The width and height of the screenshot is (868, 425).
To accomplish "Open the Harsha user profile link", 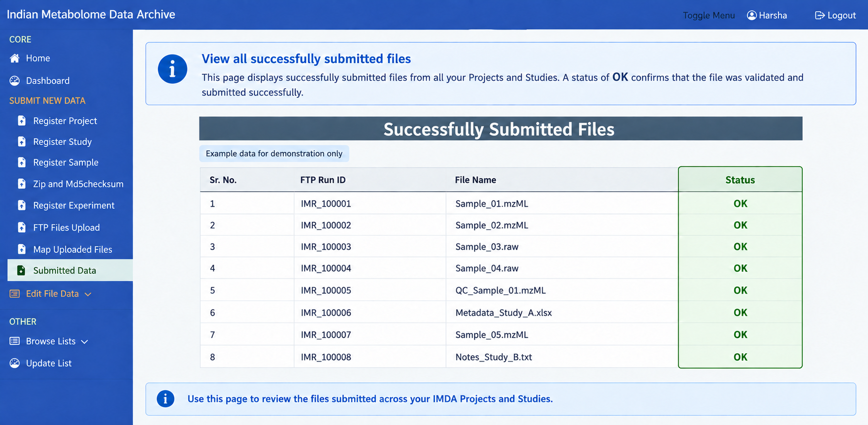I will [767, 16].
